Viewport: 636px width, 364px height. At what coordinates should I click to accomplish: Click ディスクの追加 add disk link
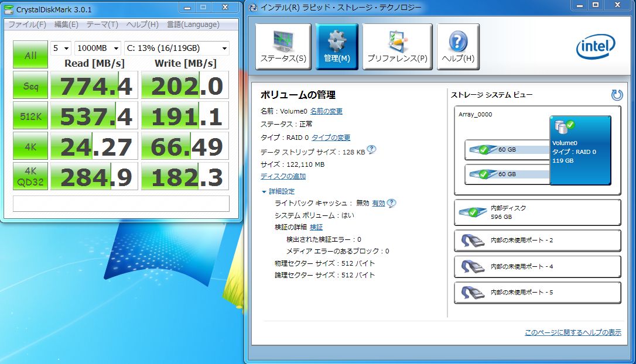[x=283, y=176]
